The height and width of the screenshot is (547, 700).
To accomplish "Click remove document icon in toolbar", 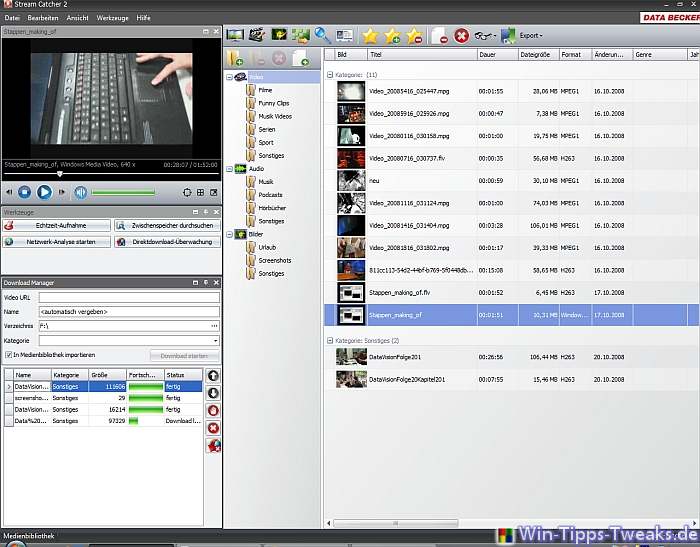I will [440, 36].
